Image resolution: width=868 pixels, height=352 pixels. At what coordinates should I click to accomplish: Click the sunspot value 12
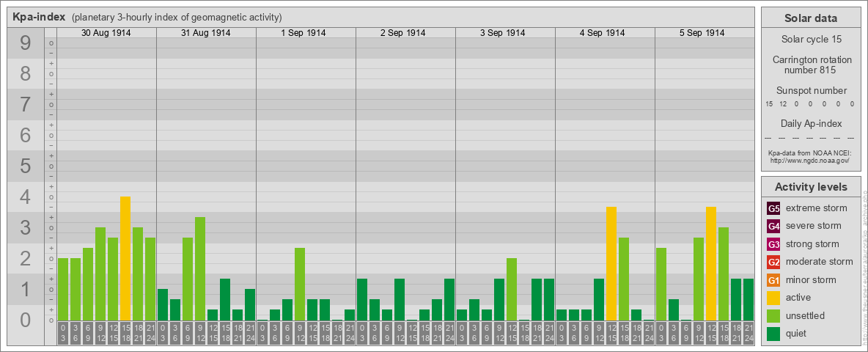[783, 104]
